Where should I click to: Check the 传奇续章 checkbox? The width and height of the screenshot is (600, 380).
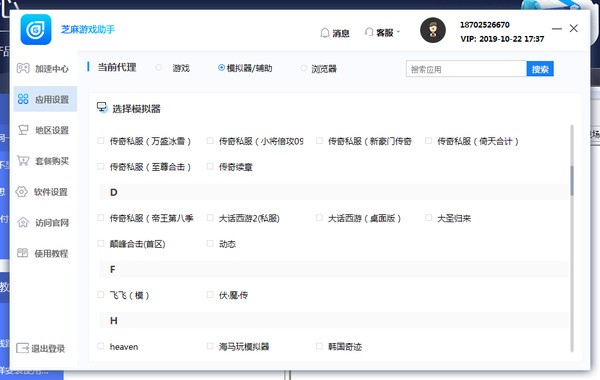click(x=210, y=166)
